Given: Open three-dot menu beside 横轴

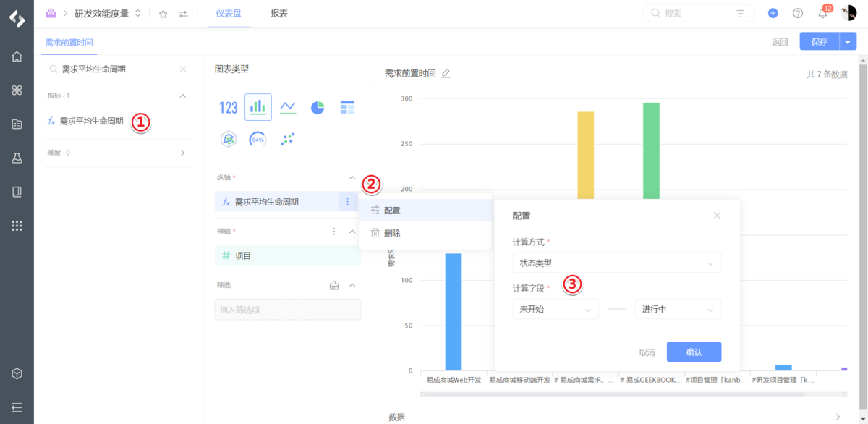Looking at the screenshot, I should tap(334, 232).
